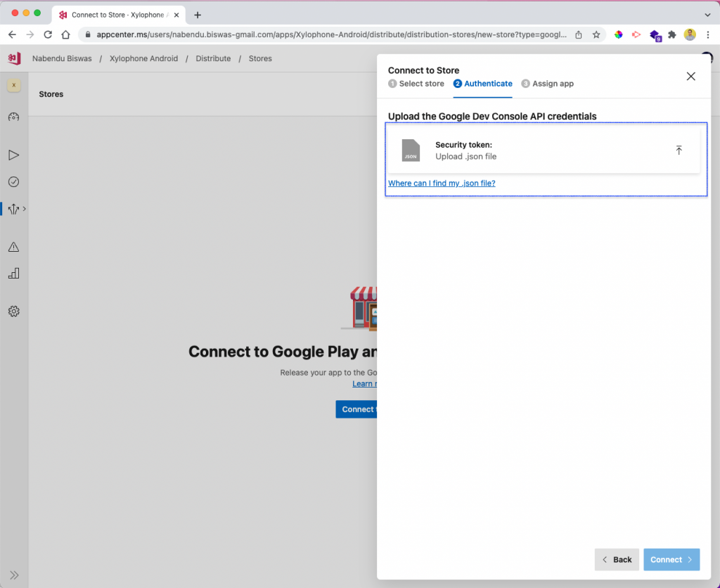The image size is (720, 588).
Task: Open the Diagnostics warning triangle icon
Action: tap(14, 247)
